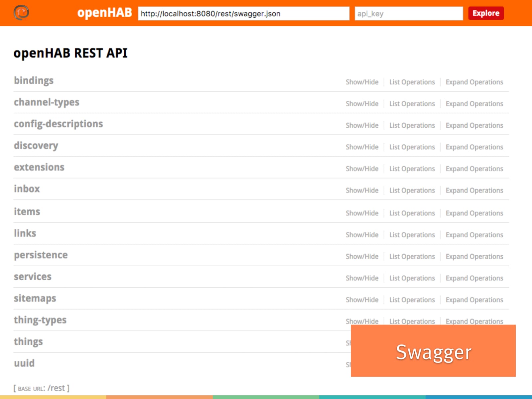The height and width of the screenshot is (399, 532).
Task: Expand Operations for sitemaps
Action: (x=474, y=300)
